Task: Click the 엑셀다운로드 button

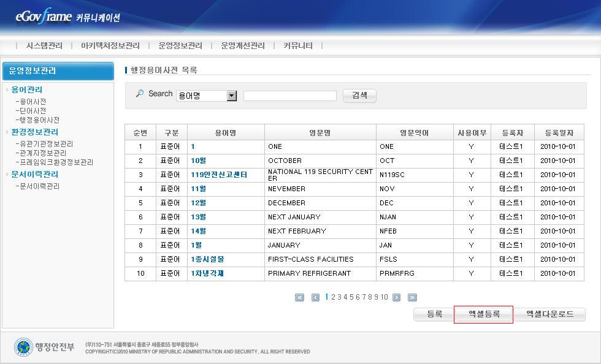Action: (x=549, y=314)
